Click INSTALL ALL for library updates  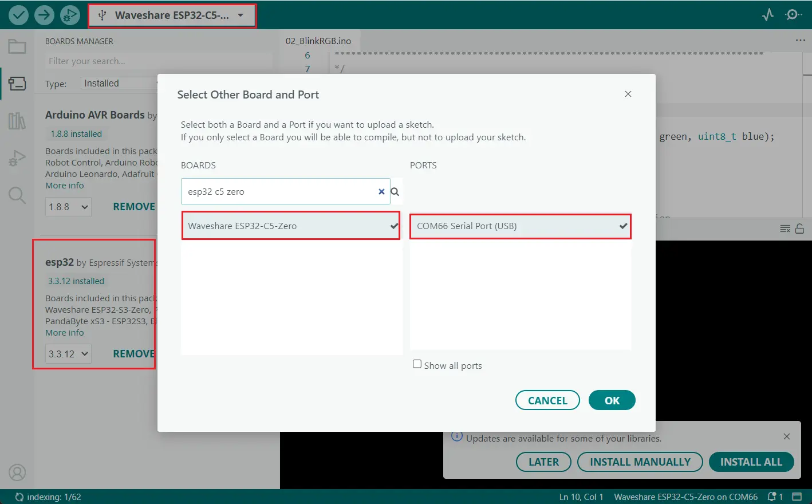pos(751,462)
